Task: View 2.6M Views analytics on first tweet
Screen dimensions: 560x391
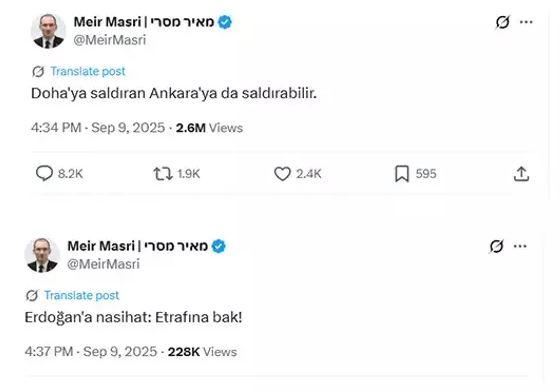Action: [x=209, y=128]
